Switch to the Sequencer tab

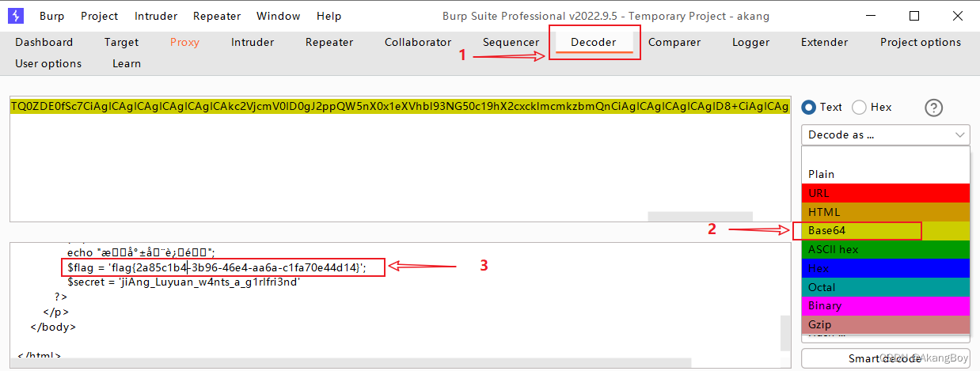click(511, 42)
